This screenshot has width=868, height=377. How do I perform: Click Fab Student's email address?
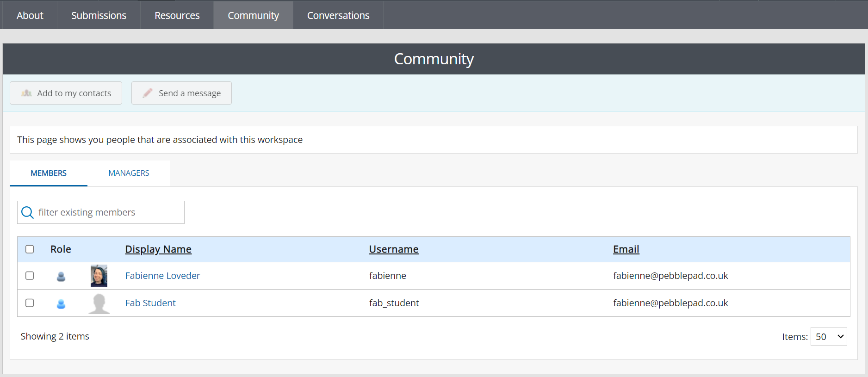click(x=670, y=303)
